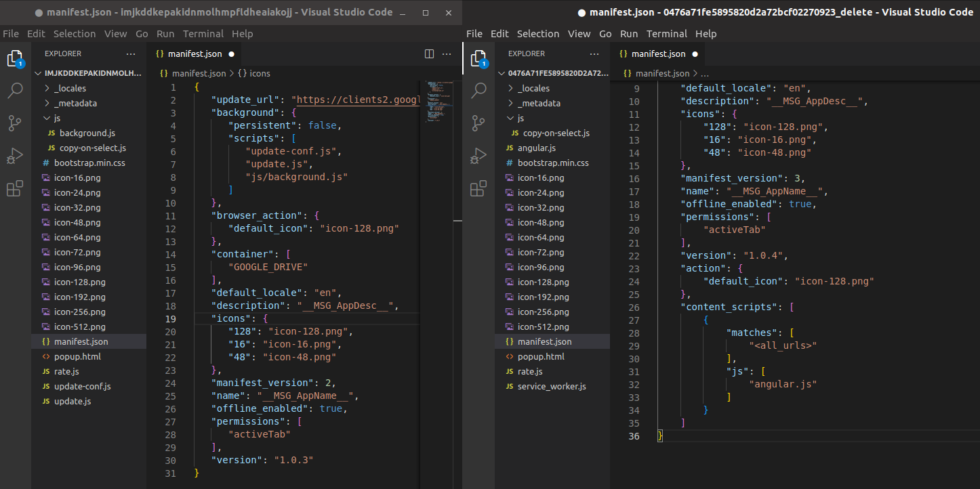Open Source Control icon in right window
This screenshot has height=489, width=980.
tap(478, 123)
